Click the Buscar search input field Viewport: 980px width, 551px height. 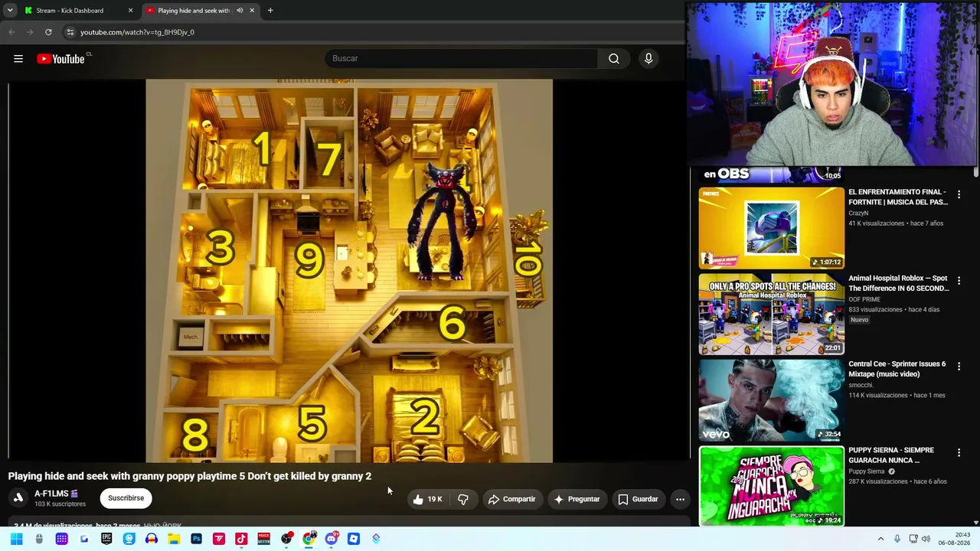(x=463, y=59)
